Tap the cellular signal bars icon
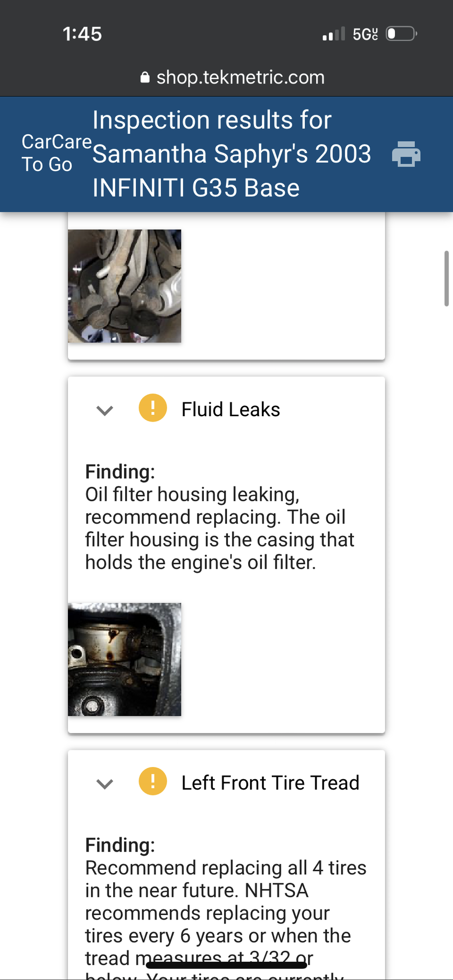Image resolution: width=453 pixels, height=980 pixels. (334, 34)
